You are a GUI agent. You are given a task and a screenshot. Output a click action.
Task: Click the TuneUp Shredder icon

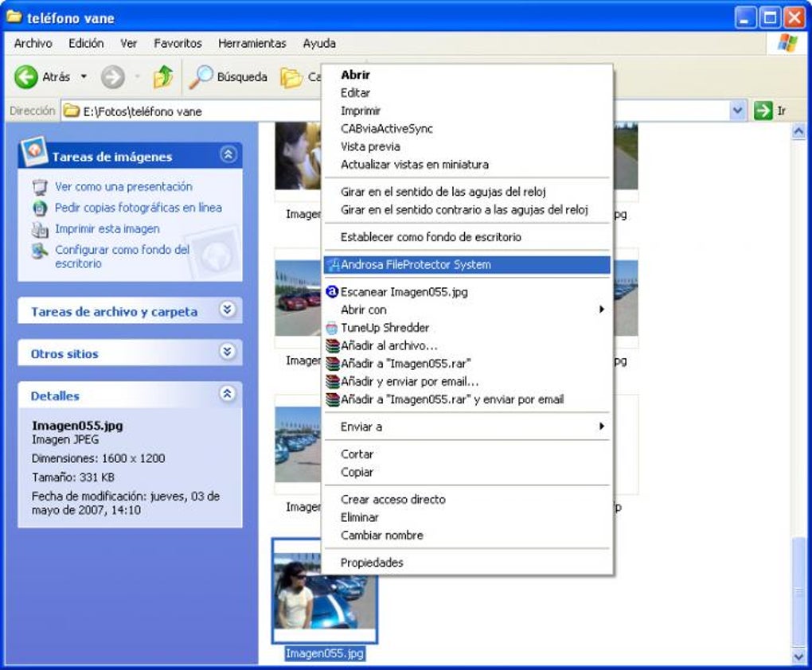[332, 329]
